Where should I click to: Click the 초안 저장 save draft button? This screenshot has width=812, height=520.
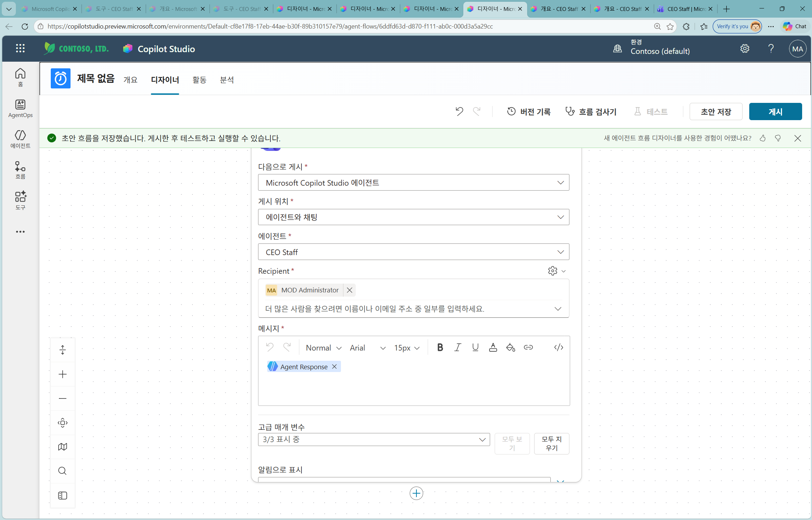[716, 112]
